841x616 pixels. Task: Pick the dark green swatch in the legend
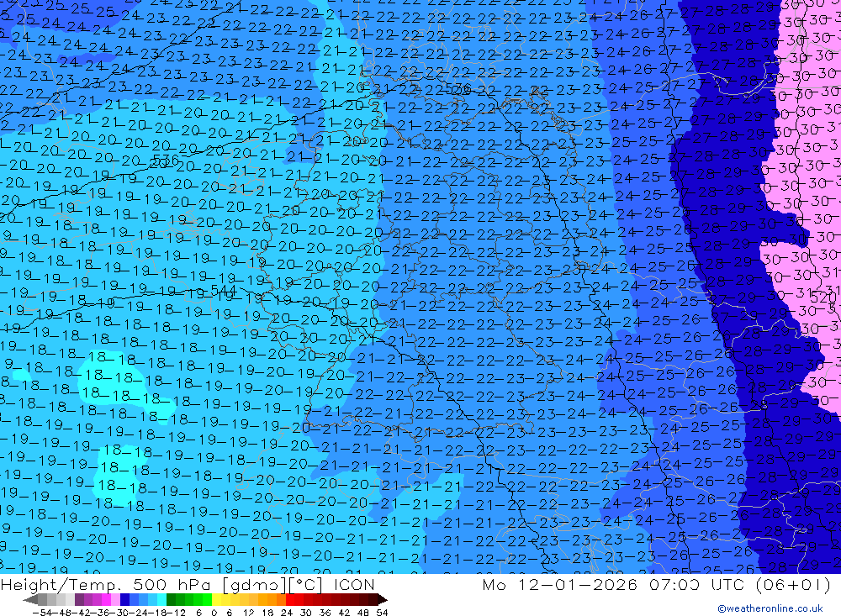[172, 599]
